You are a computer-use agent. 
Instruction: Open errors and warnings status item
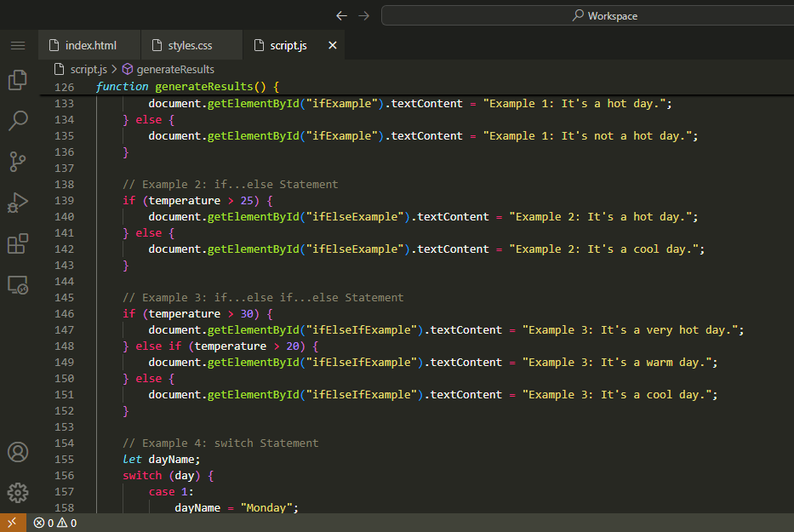pos(55,523)
